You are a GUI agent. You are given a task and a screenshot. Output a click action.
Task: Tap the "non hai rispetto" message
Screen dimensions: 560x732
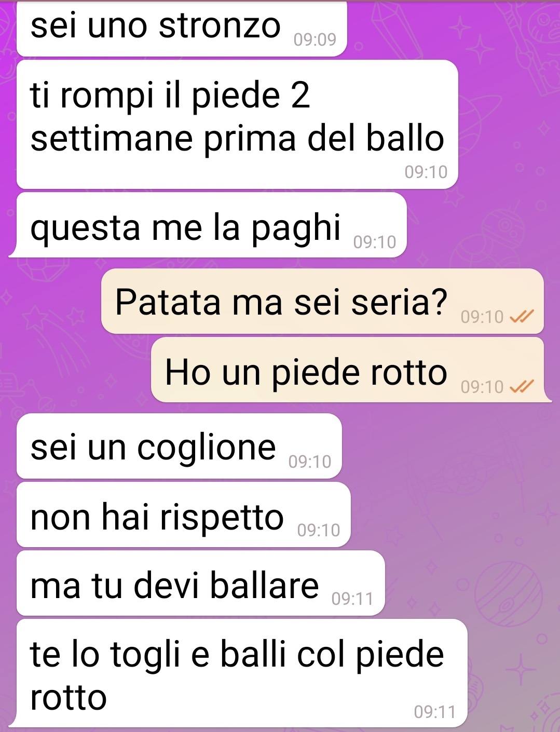coord(184,514)
